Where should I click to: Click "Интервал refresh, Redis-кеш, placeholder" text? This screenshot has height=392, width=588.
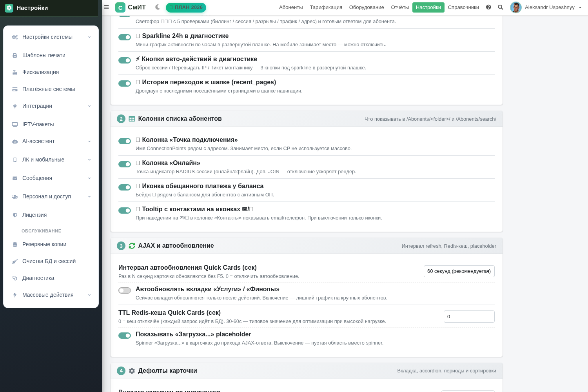coord(449,246)
